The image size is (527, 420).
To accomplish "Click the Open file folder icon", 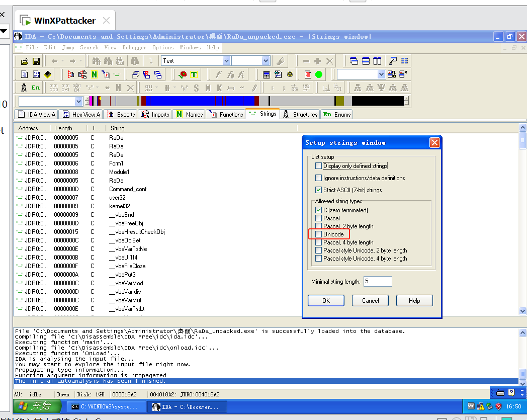I will pos(25,61).
